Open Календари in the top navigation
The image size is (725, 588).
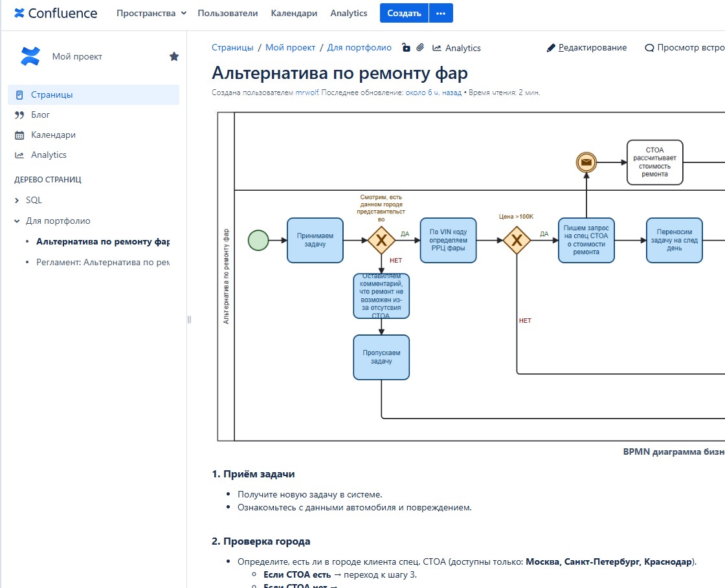[294, 13]
